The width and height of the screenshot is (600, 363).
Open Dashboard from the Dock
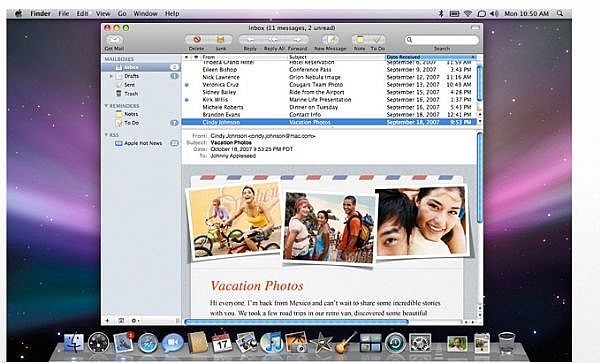[98, 342]
